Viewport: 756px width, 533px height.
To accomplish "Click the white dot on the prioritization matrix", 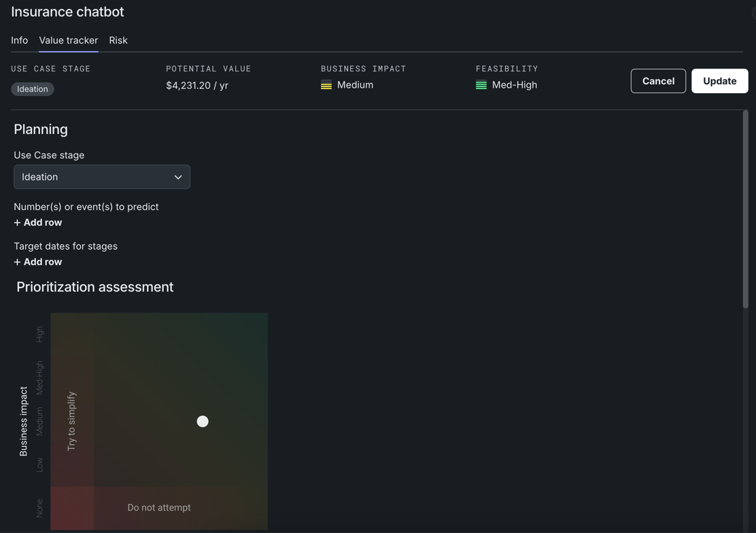I will click(x=203, y=422).
